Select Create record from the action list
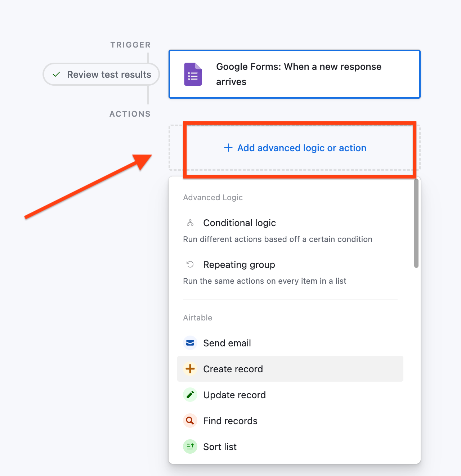Image resolution: width=461 pixels, height=476 pixels. 233,369
